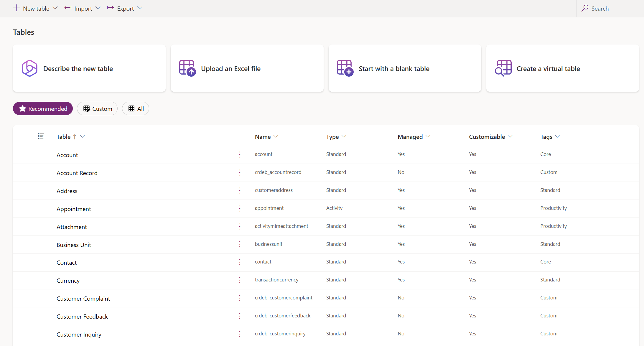Viewport: 644px width, 346px height.
Task: Click the three-dot menu icon for Account
Action: tap(240, 155)
